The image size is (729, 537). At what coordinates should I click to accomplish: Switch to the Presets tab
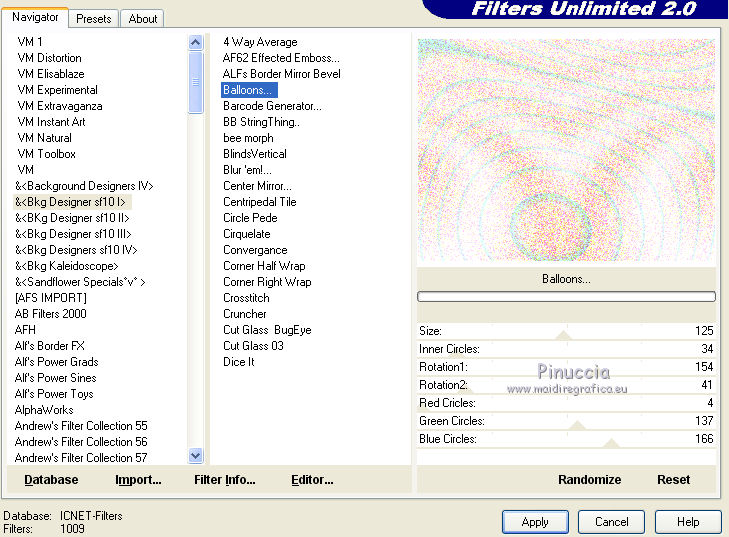(x=94, y=19)
